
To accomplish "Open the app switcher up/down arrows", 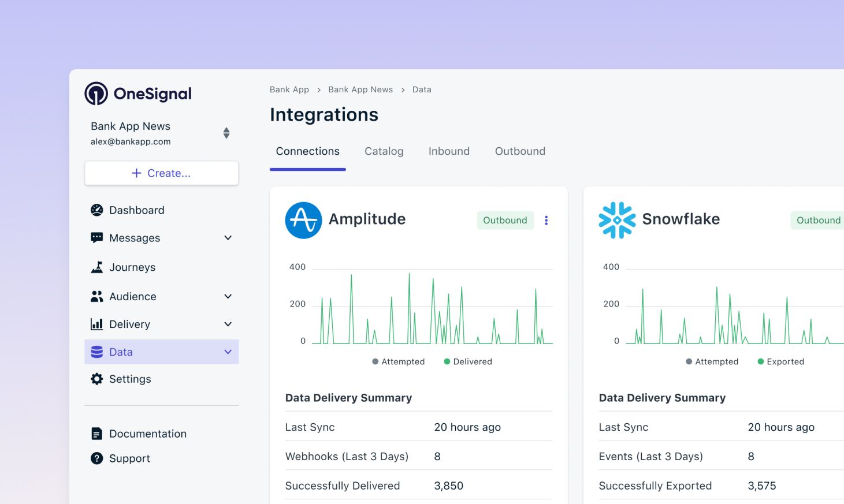I will click(226, 133).
